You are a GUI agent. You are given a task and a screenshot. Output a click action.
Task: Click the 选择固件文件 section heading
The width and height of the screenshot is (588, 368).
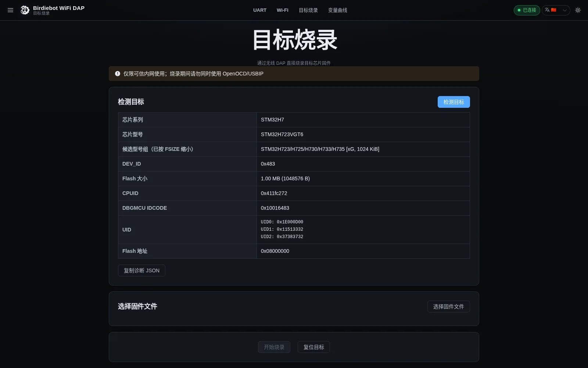coord(137,306)
